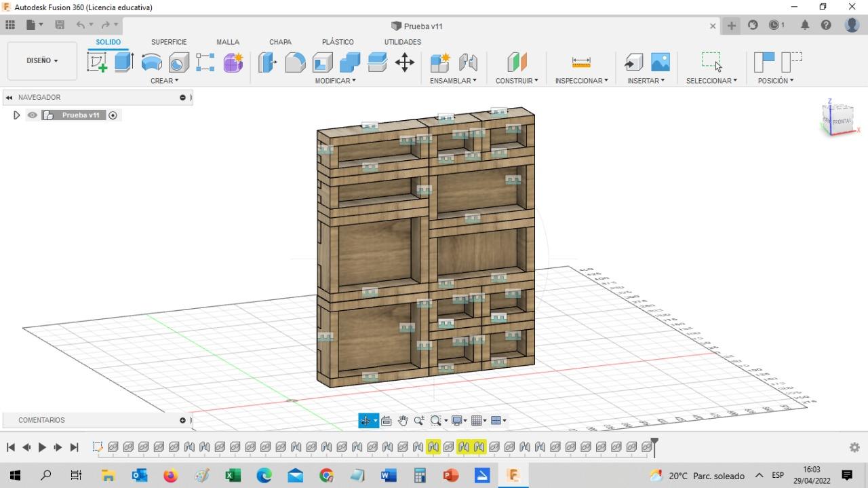Open Excel from the Windows taskbar
868x488 pixels.
click(x=233, y=476)
